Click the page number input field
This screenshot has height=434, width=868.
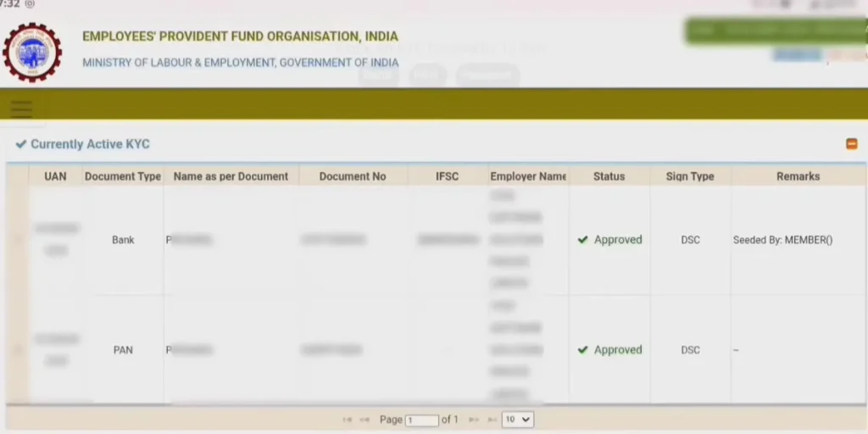422,420
